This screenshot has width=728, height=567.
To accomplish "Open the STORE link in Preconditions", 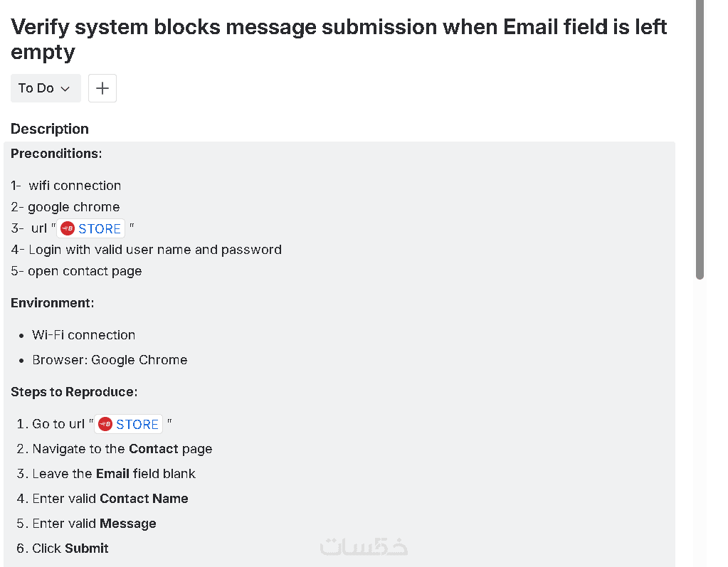I will coord(99,228).
